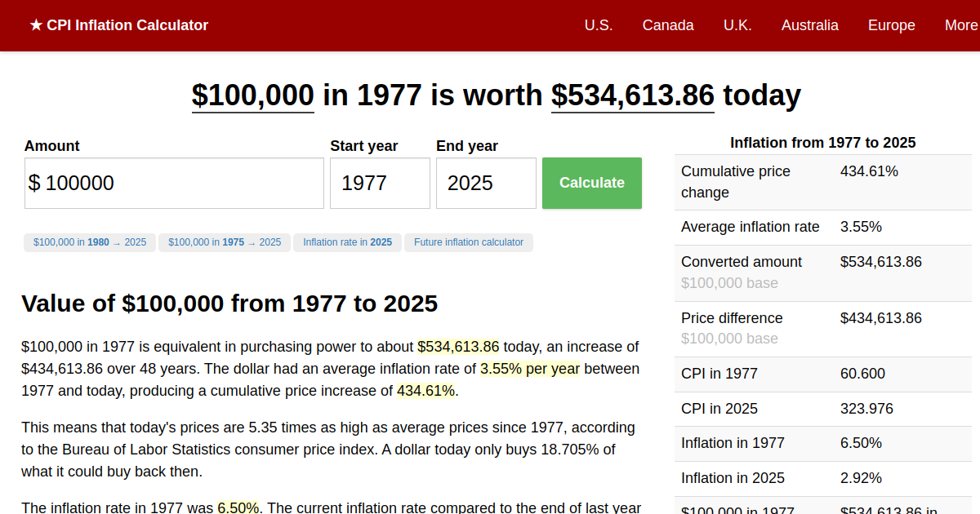Open the Europe inflation page

tap(891, 25)
